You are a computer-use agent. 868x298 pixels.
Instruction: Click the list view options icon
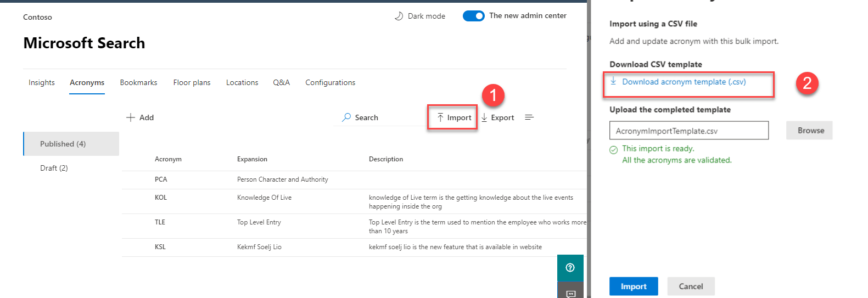tap(529, 117)
